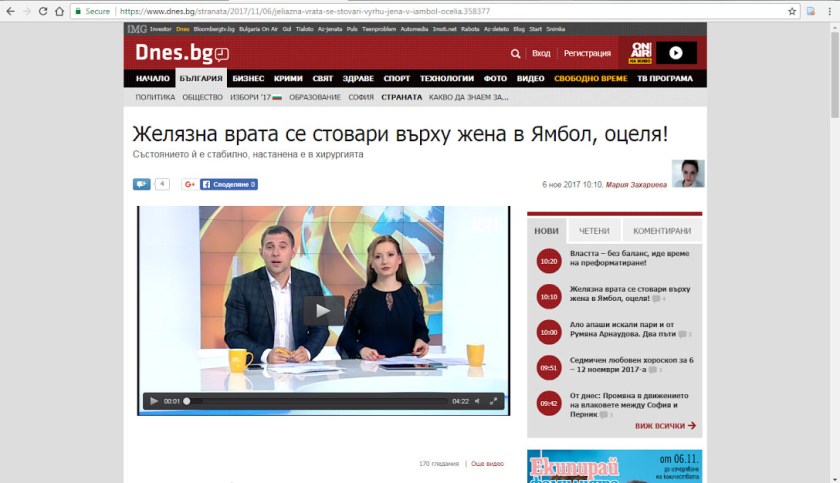Image resolution: width=840 pixels, height=483 pixels.
Task: Click the Facebook Споделяне share button
Action: click(x=229, y=184)
